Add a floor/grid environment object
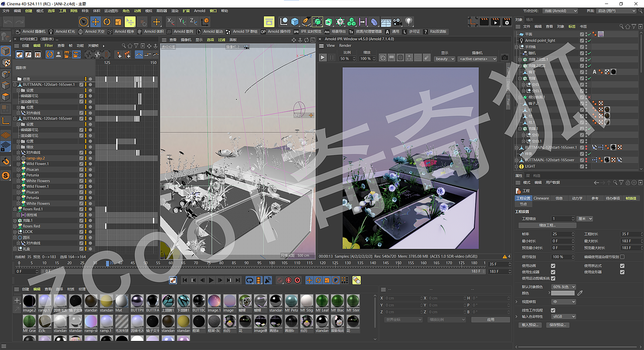This screenshot has width=644, height=350. point(386,22)
